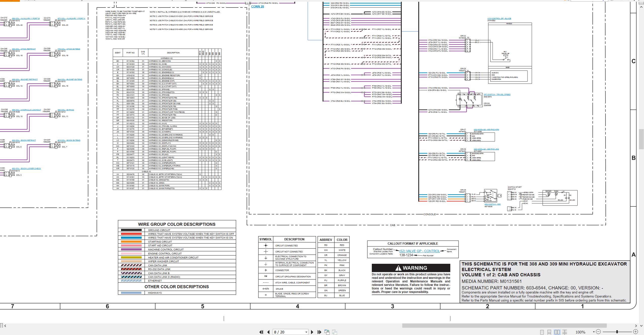Click the circuit connected symbol
The height and width of the screenshot is (335, 644).
[x=266, y=245]
